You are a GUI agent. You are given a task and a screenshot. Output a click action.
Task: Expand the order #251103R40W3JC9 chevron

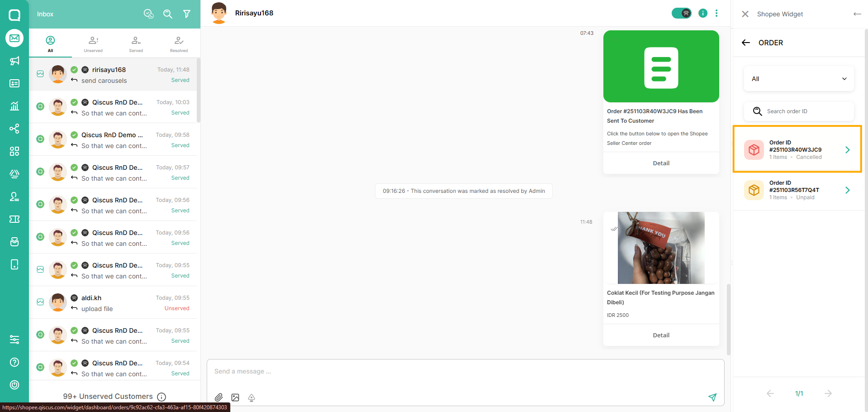848,150
